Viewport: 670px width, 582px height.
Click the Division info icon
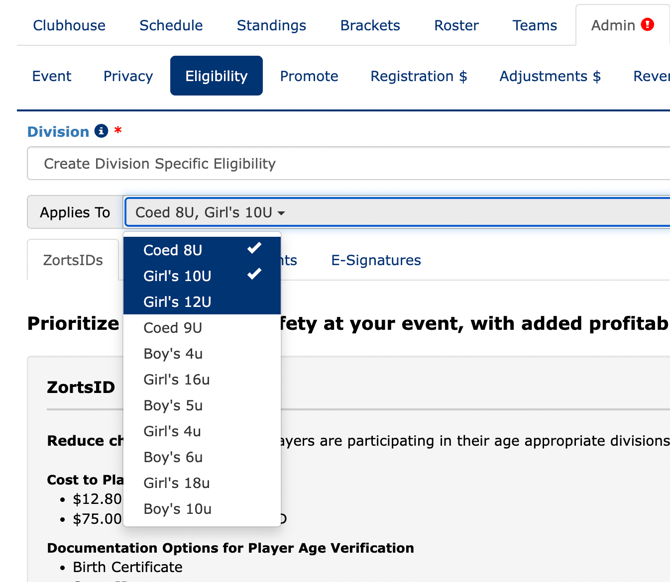tap(101, 131)
